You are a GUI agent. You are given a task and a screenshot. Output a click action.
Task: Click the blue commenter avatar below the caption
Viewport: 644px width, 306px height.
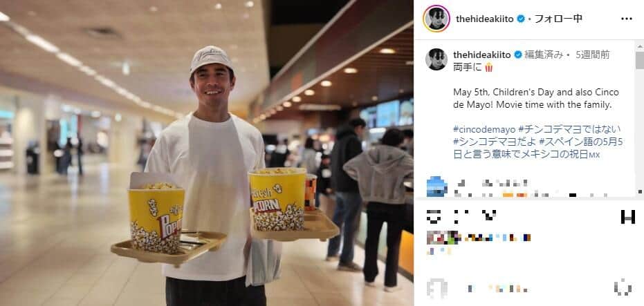click(x=437, y=187)
